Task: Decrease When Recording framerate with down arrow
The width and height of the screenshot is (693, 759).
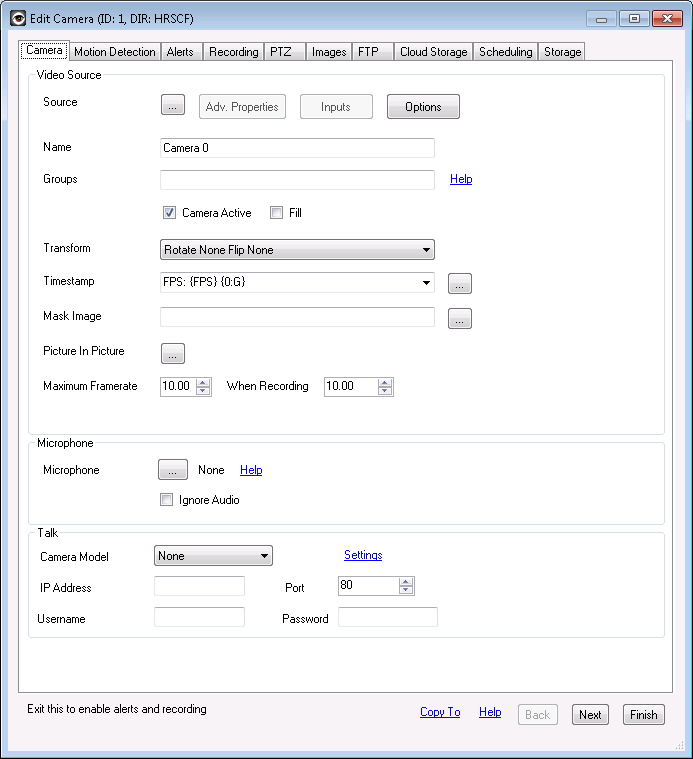Action: (386, 391)
